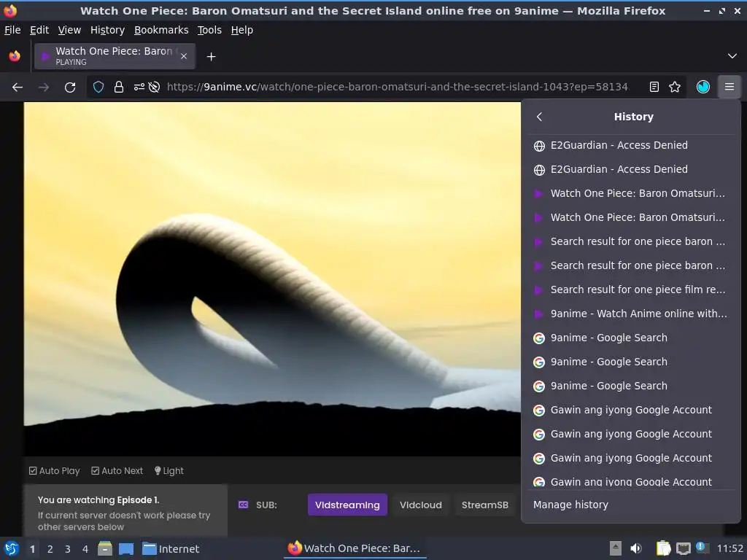Switch to workspace 3

click(x=68, y=549)
